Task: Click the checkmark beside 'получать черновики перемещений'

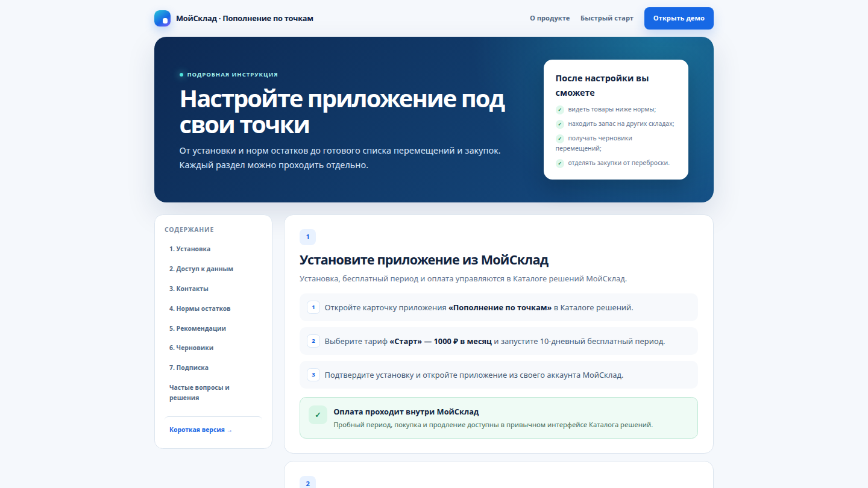Action: pos(560,139)
